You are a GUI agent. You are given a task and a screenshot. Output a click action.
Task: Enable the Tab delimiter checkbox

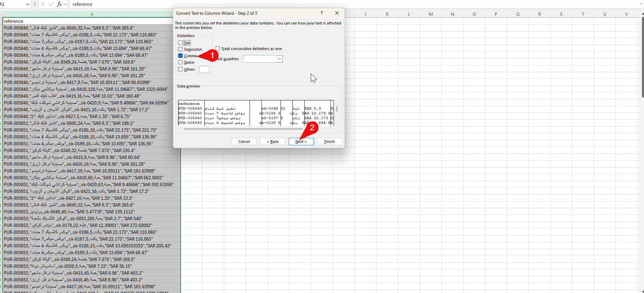click(180, 43)
